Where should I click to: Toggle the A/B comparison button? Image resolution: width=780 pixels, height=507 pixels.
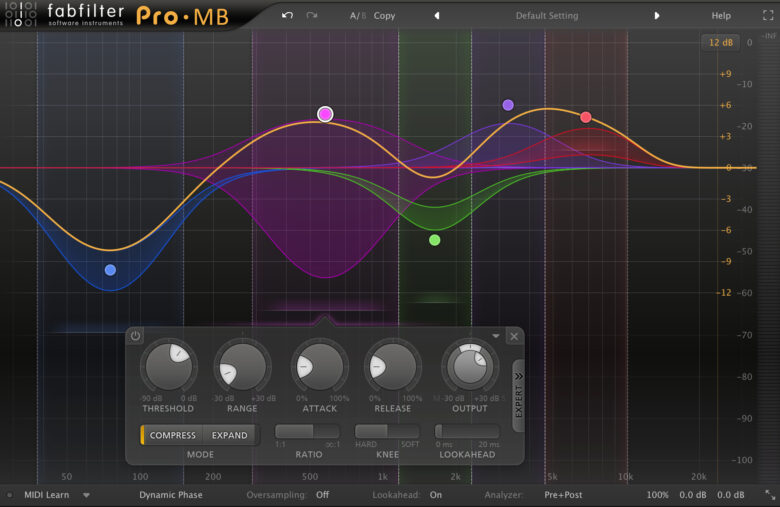click(358, 16)
